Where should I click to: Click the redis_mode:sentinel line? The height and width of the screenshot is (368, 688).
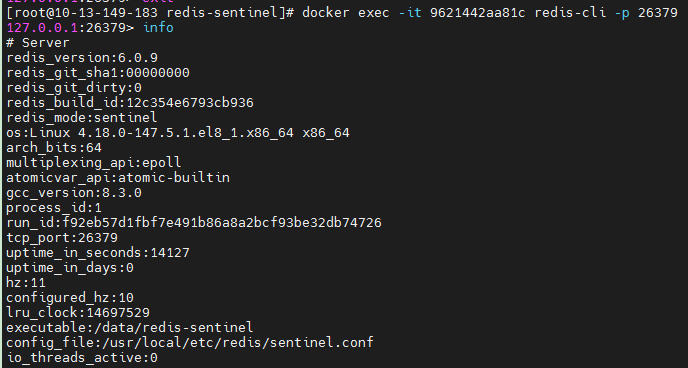click(x=82, y=118)
